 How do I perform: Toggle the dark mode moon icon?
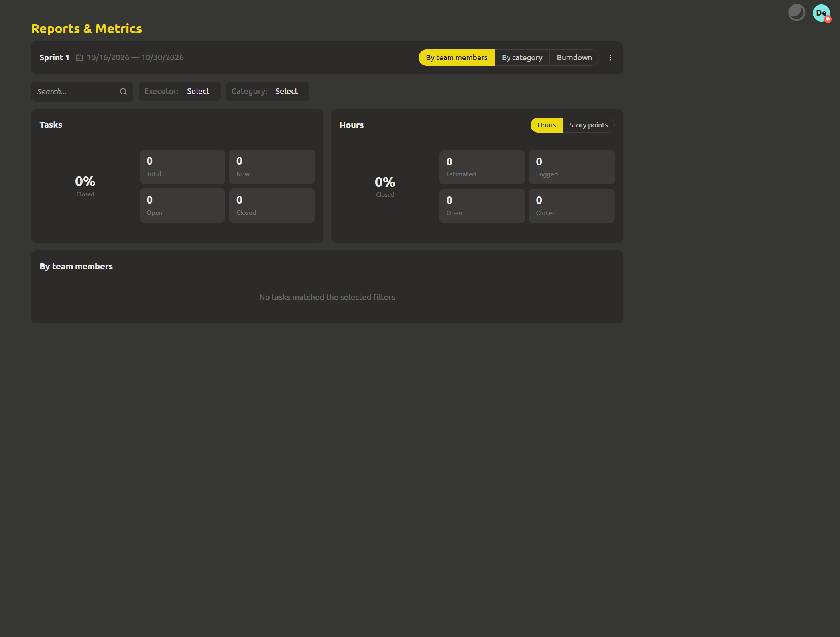796,12
